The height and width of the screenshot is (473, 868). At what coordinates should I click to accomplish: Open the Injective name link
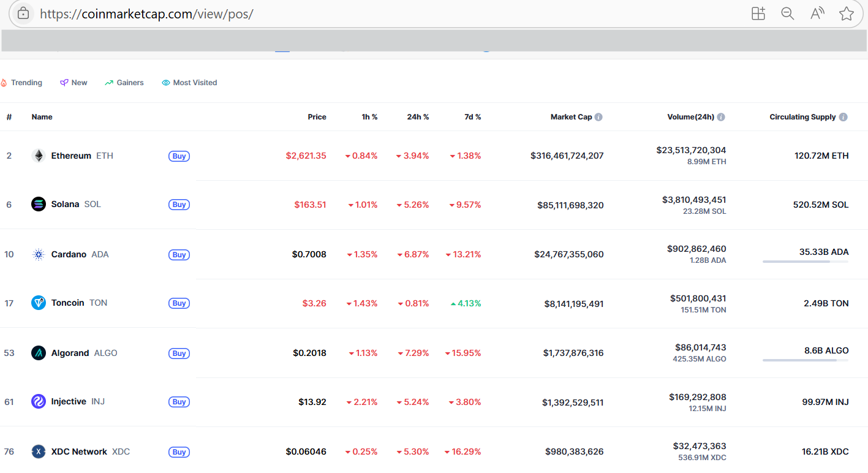coord(69,401)
